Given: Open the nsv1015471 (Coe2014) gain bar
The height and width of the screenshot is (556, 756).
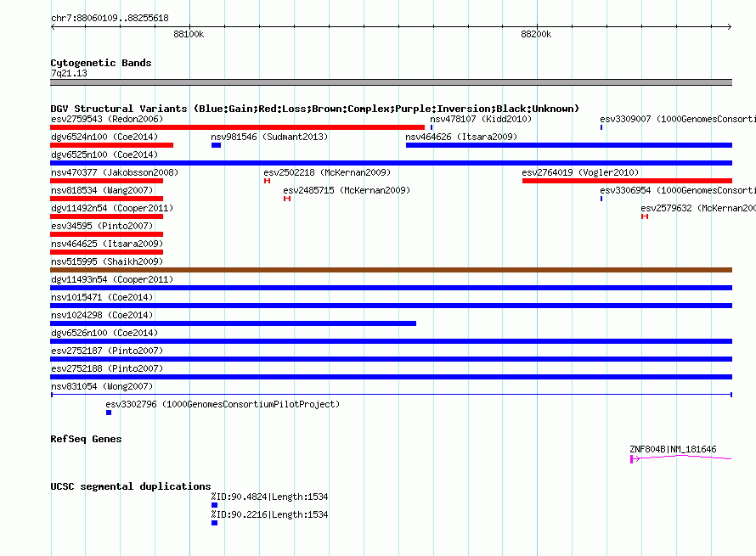Looking at the screenshot, I should coord(391,306).
